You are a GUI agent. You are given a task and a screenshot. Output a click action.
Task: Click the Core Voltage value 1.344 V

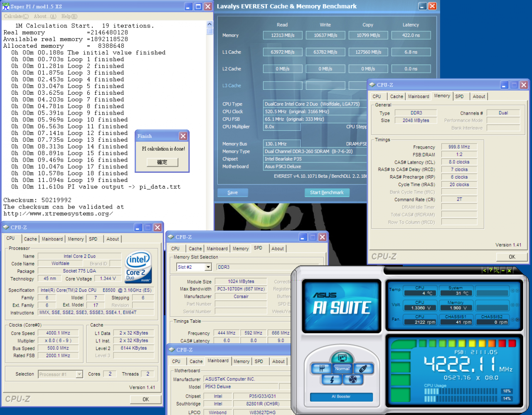(108, 278)
